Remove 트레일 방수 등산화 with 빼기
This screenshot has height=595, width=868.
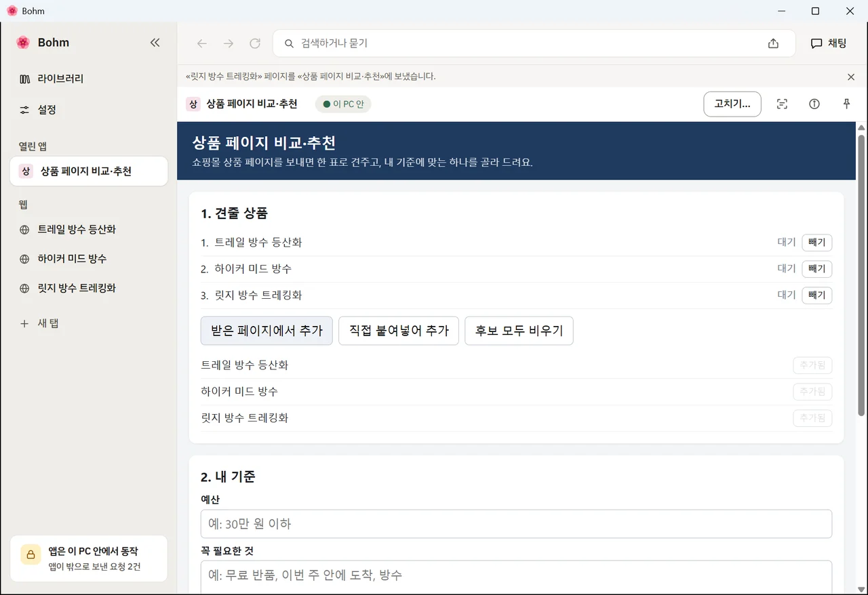(817, 243)
